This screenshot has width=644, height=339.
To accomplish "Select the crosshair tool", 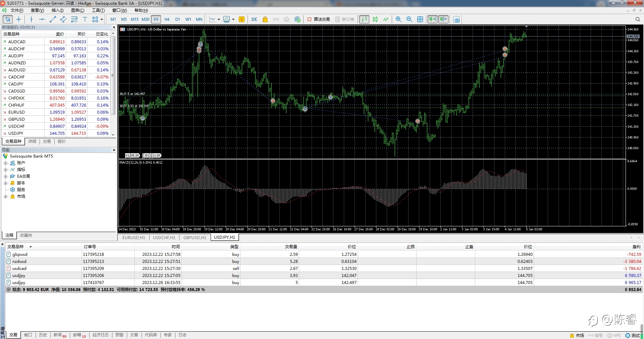I will point(19,19).
